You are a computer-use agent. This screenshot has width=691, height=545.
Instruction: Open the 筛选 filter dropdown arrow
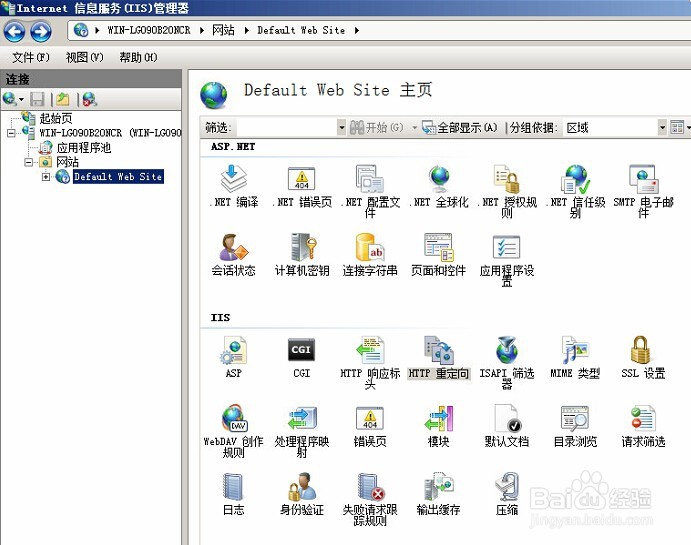click(342, 128)
